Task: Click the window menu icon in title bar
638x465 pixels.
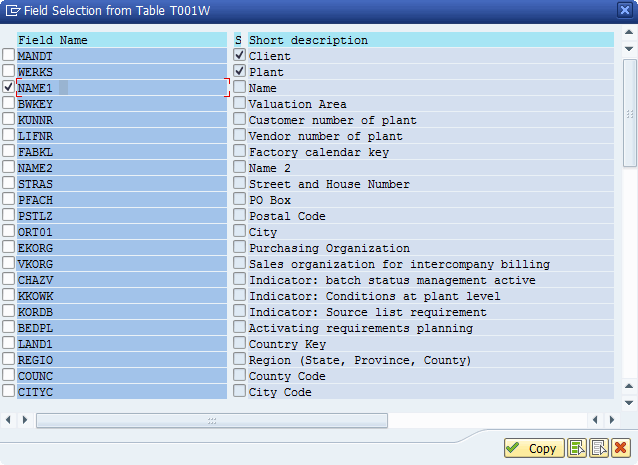Action: tap(13, 10)
